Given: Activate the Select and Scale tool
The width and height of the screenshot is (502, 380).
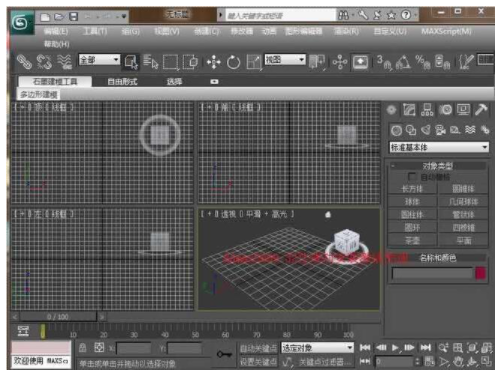Looking at the screenshot, I should 254,62.
